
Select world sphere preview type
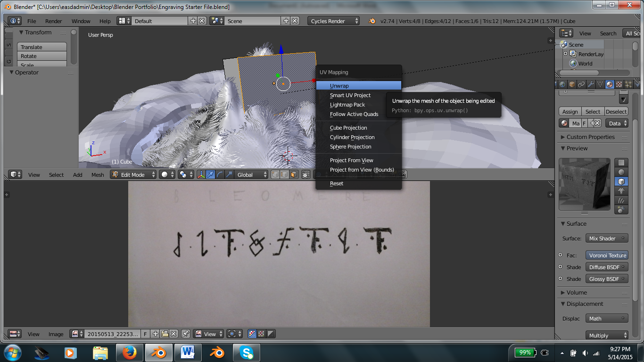click(x=621, y=210)
